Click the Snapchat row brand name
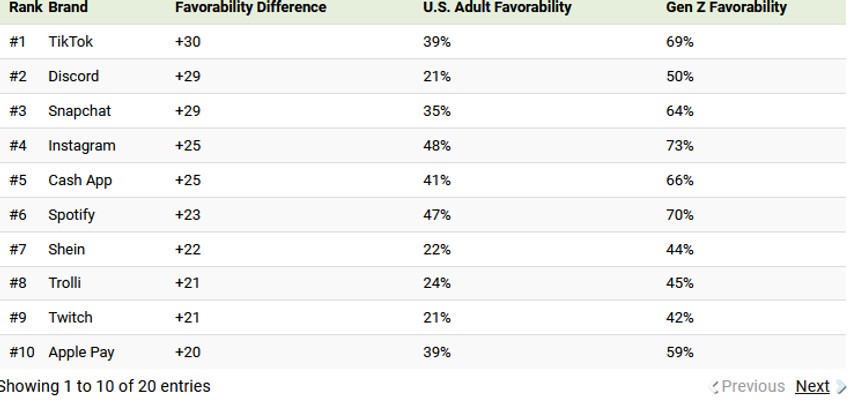 pyautogui.click(x=79, y=111)
